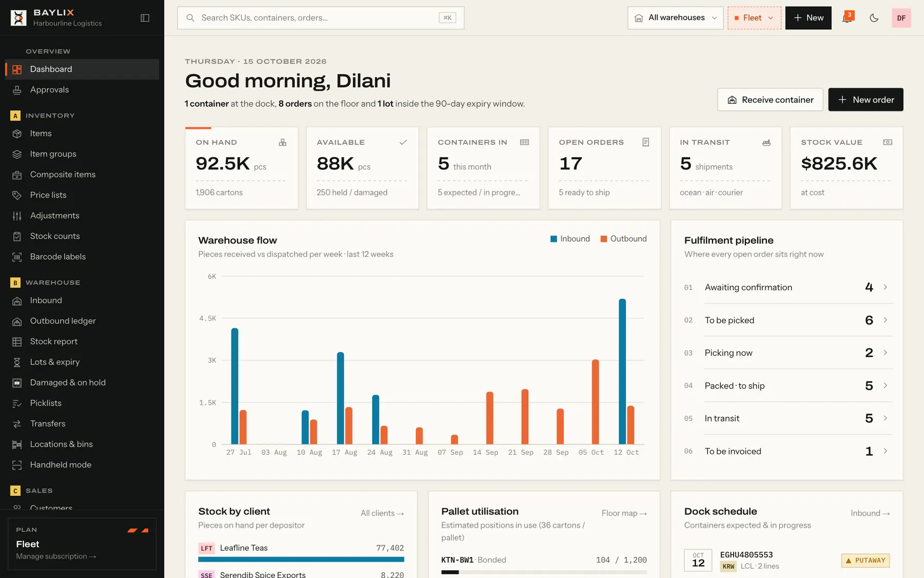Click the New button in top bar
The image size is (924, 578).
pos(808,18)
